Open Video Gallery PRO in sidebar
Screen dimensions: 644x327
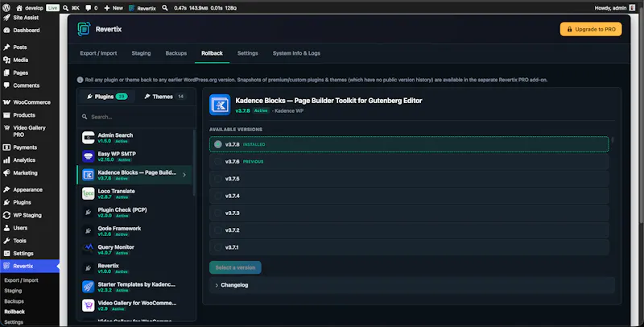click(30, 131)
